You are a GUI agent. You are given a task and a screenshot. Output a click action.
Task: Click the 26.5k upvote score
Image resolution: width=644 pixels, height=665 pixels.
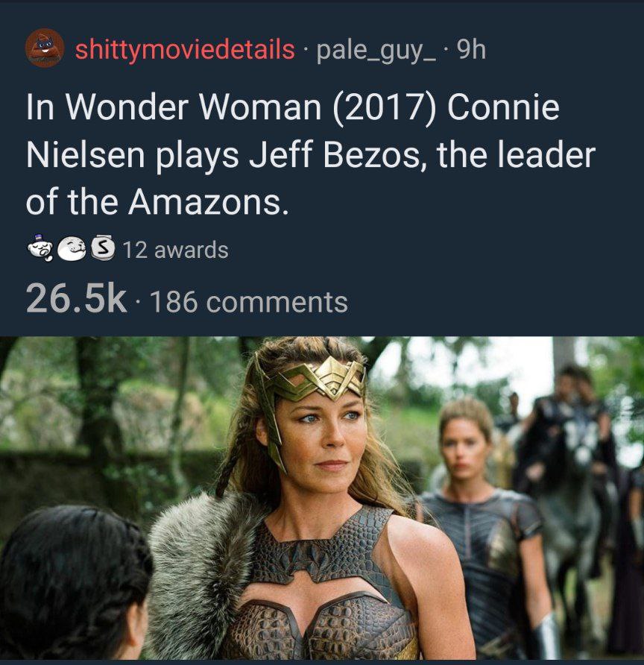pos(76,300)
